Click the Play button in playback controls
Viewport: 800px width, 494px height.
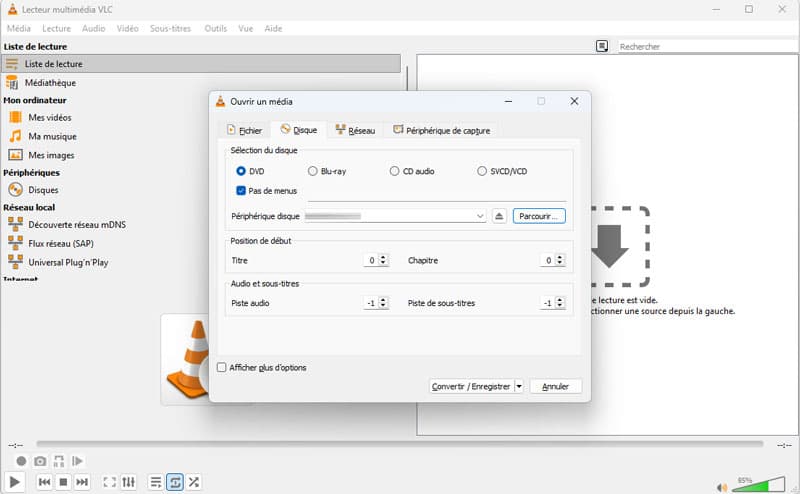pos(16,482)
